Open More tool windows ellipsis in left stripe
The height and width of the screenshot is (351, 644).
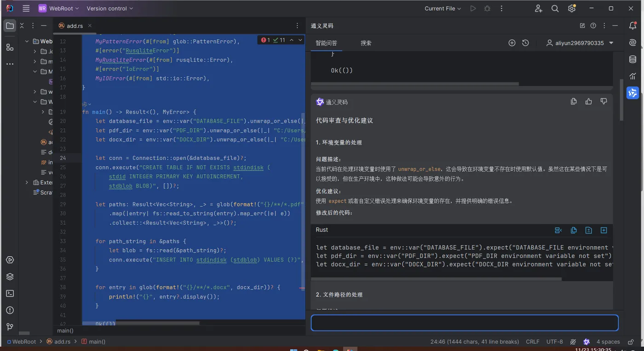point(10,64)
